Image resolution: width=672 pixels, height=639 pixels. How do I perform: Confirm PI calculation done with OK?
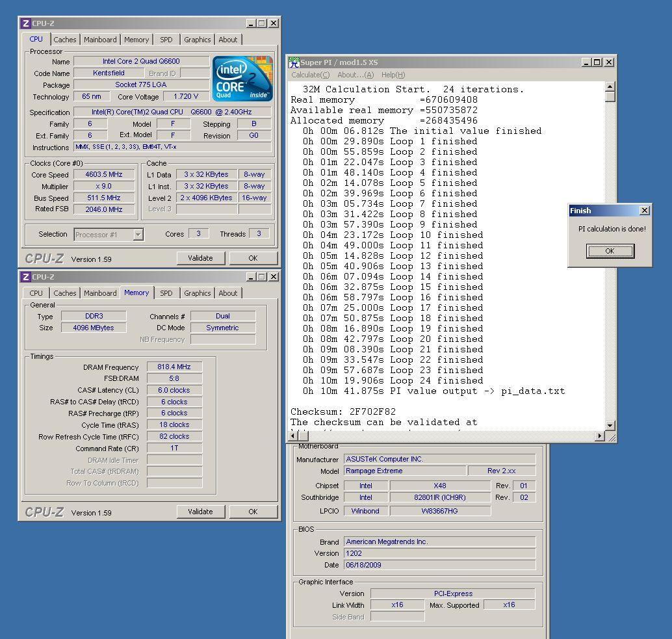click(610, 251)
